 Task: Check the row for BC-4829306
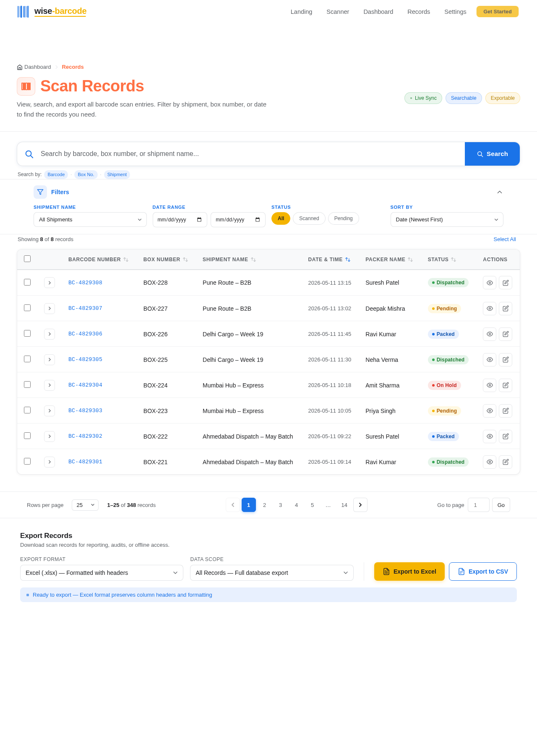(27, 333)
